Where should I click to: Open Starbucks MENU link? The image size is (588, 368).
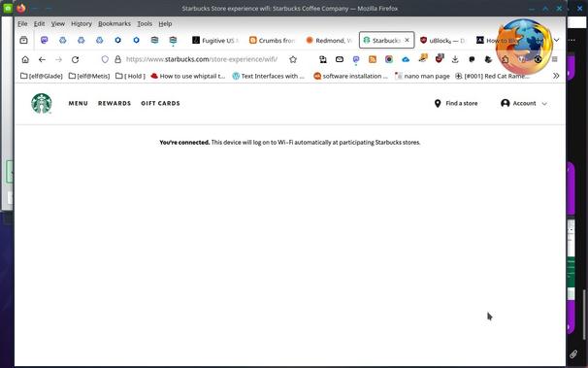pos(78,103)
